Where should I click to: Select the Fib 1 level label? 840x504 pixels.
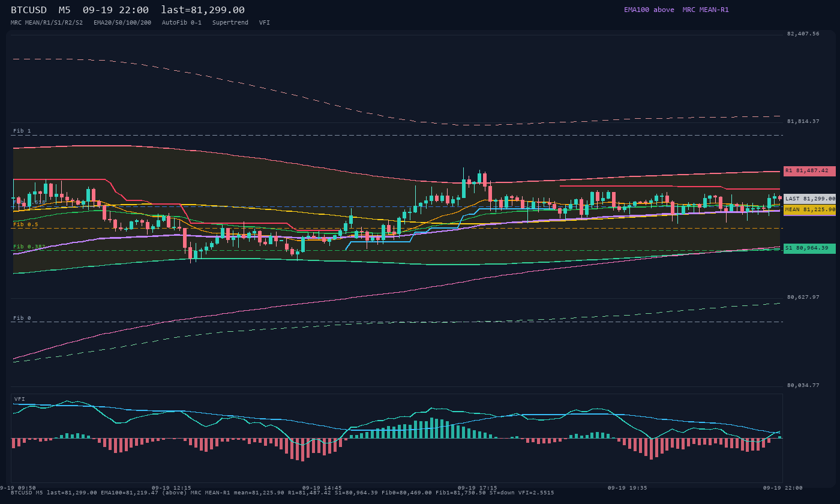pos(22,131)
